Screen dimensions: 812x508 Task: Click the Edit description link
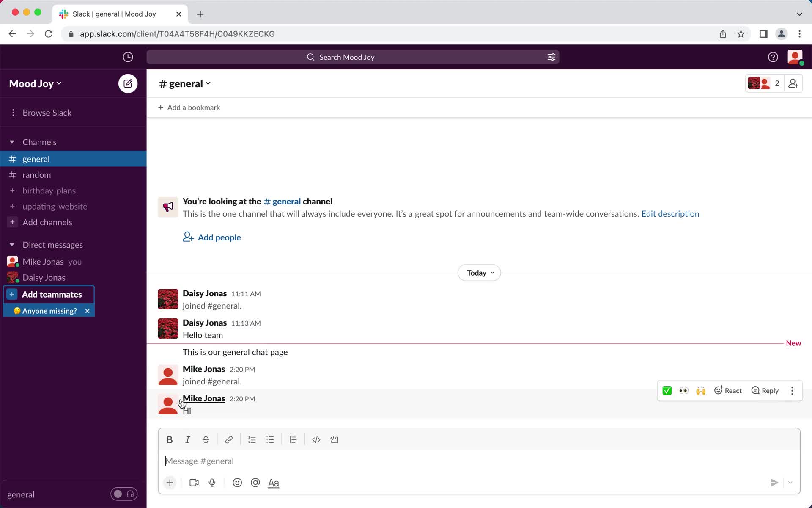[x=670, y=214]
